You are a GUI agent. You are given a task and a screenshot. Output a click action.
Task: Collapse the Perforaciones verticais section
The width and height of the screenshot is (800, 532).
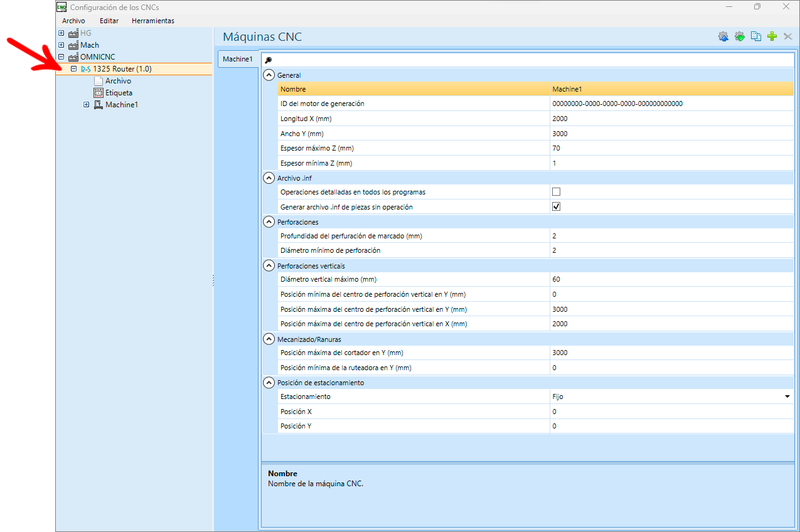(x=269, y=266)
